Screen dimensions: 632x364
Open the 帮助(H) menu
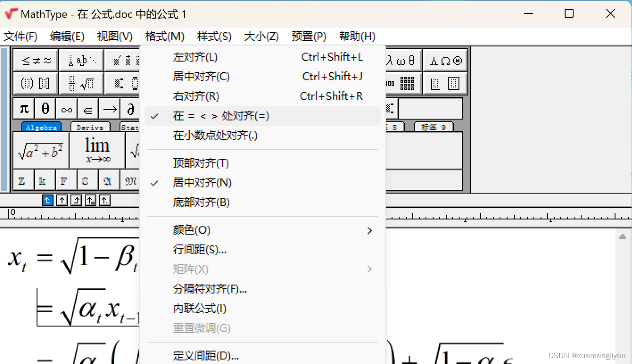click(x=357, y=37)
